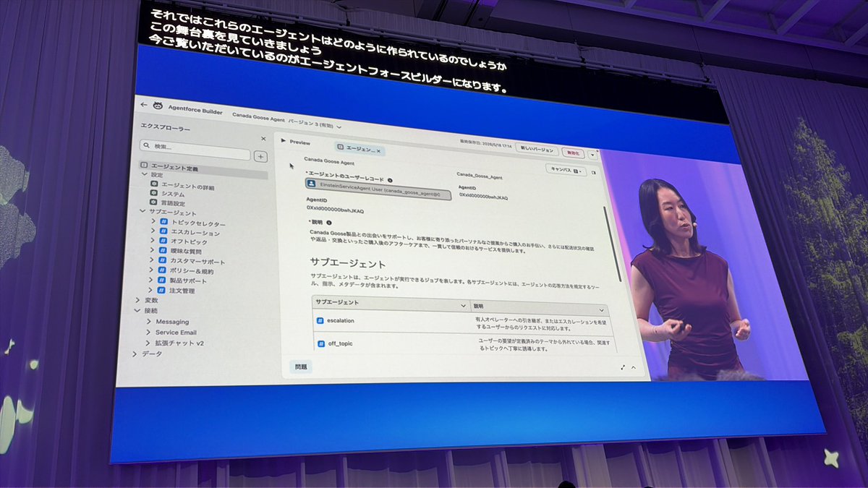Toggle the side panel icon beside キャンバス
Viewport: 868px width, 488px height.
594,172
